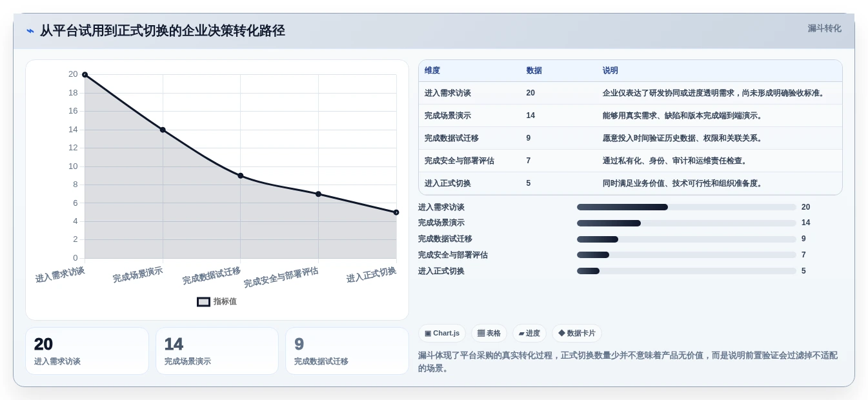
Task: Click the chart data point at value 7
Action: click(x=318, y=194)
